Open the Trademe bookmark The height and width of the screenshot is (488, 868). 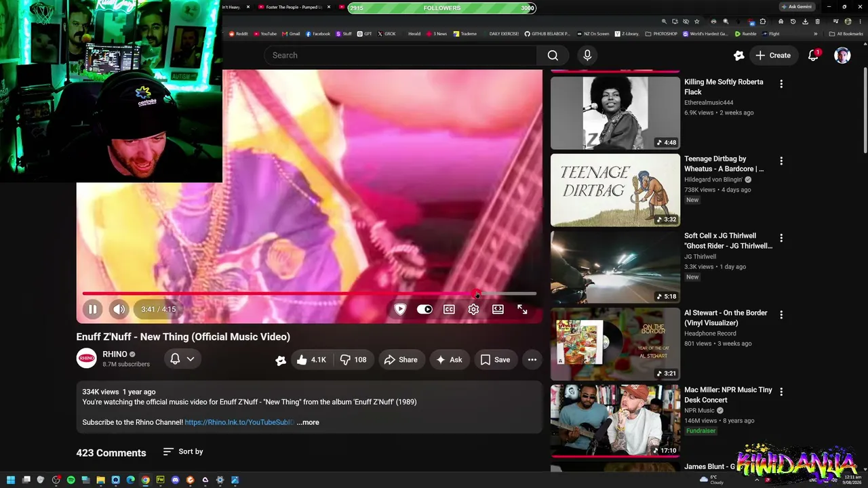pyautogui.click(x=465, y=34)
